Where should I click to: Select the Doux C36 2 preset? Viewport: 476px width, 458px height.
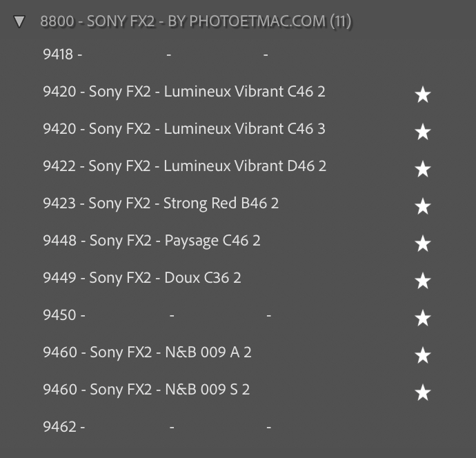click(141, 278)
